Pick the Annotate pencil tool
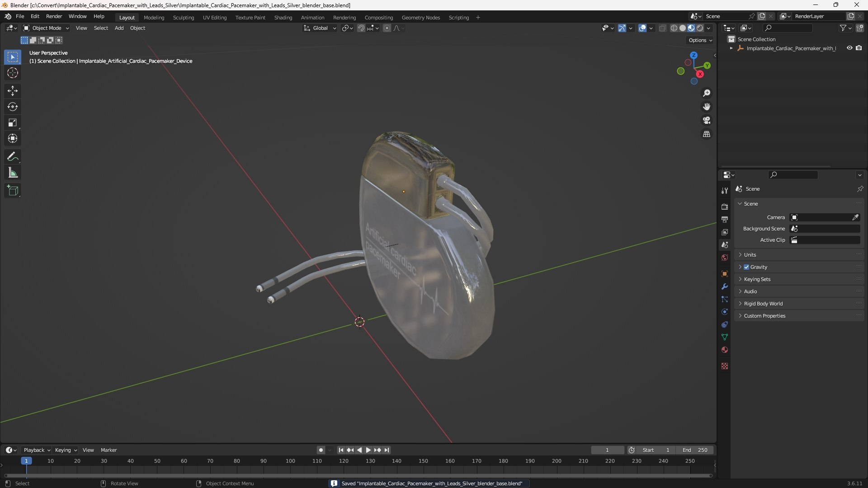 point(13,157)
